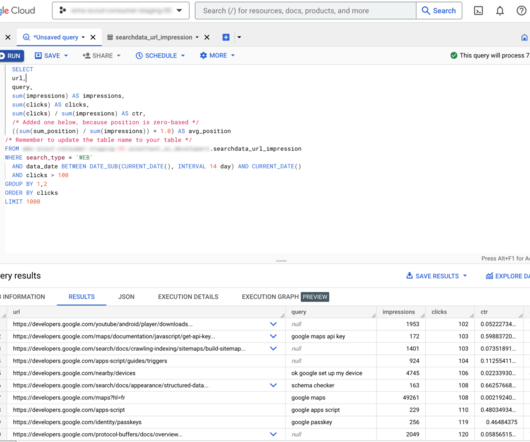Switch to the Results tab
The width and height of the screenshot is (530, 442).
[x=81, y=297]
